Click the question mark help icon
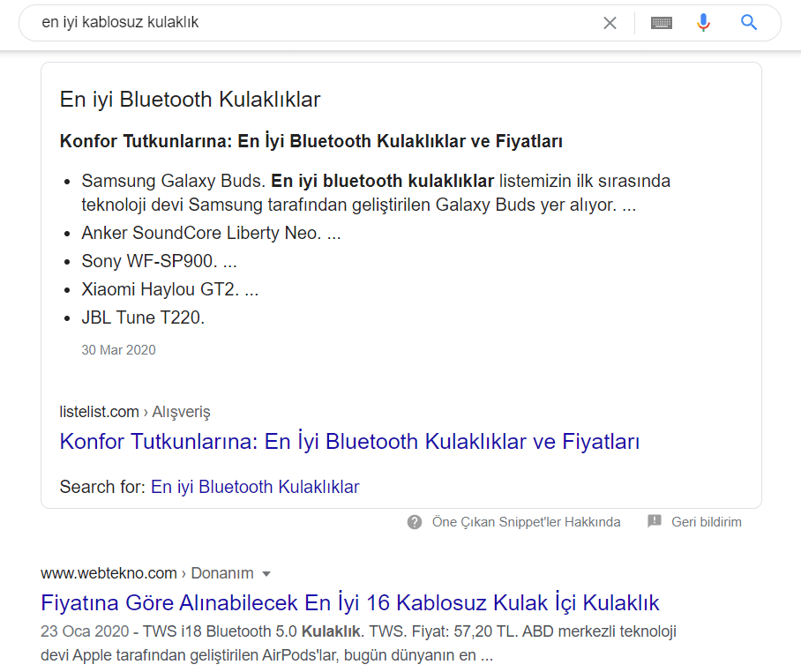Viewport: 801px width, 672px height. (414, 522)
